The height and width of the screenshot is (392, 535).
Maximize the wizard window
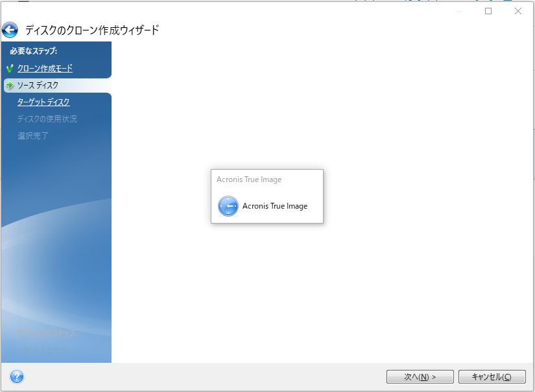point(488,11)
